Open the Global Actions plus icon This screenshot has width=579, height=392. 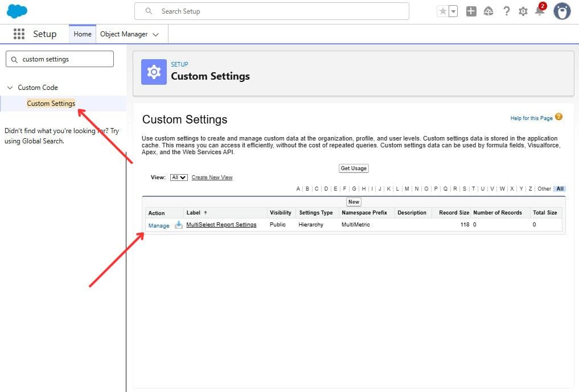pos(471,11)
